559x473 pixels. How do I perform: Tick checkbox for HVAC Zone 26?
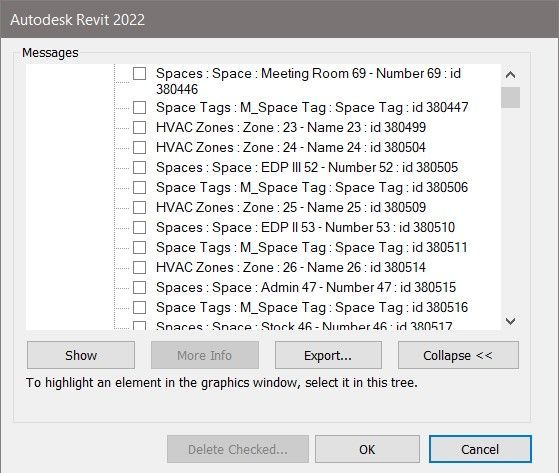[139, 267]
